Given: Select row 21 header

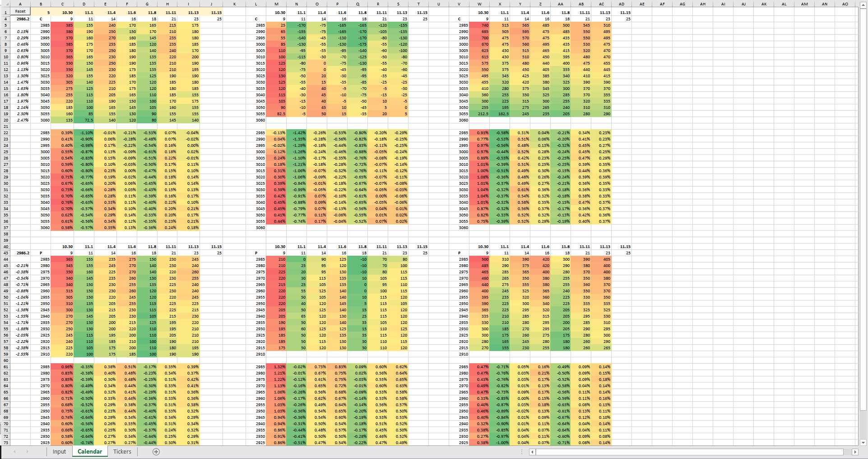Looking at the screenshot, I should [5, 126].
